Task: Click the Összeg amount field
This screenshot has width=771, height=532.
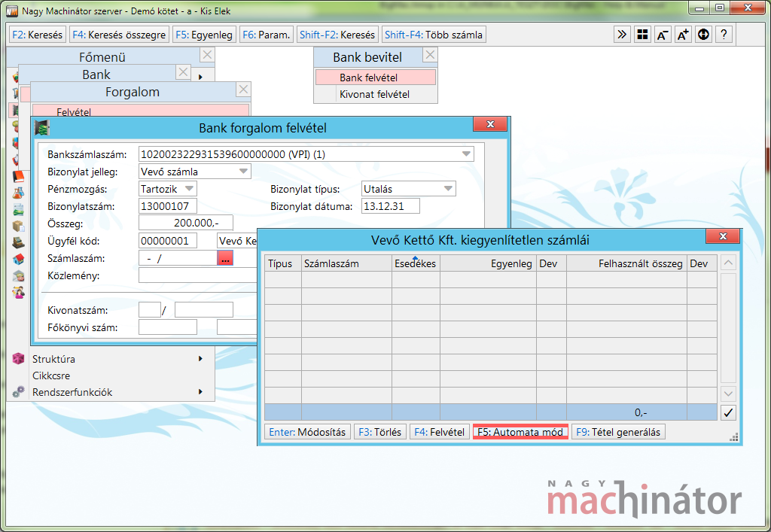Action: point(185,223)
